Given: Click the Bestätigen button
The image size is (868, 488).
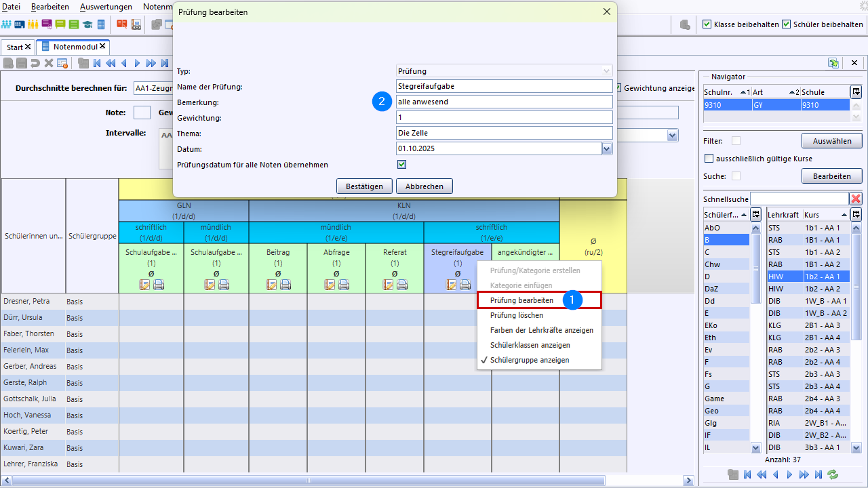Looking at the screenshot, I should (364, 186).
